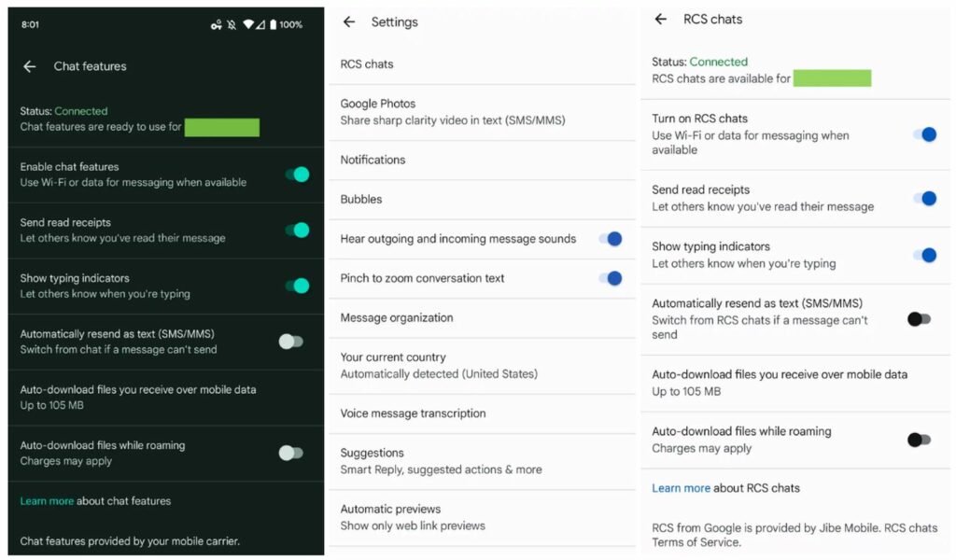Tap redacted green number in Chat features
This screenshot has width=956, height=560.
click(x=222, y=127)
